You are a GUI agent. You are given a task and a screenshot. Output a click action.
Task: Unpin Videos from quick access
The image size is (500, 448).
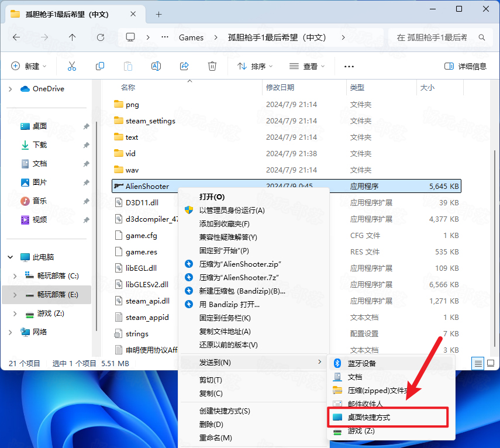tap(86, 220)
